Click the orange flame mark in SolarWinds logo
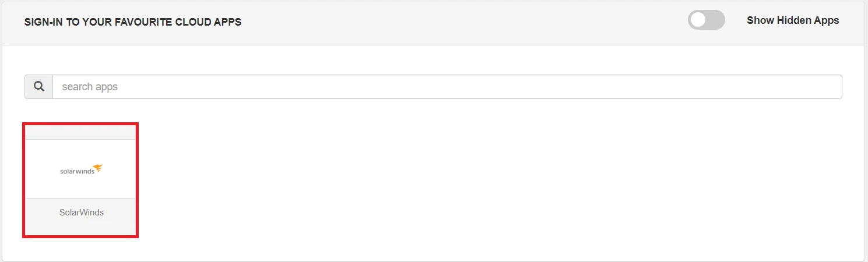The image size is (868, 262). click(x=98, y=168)
